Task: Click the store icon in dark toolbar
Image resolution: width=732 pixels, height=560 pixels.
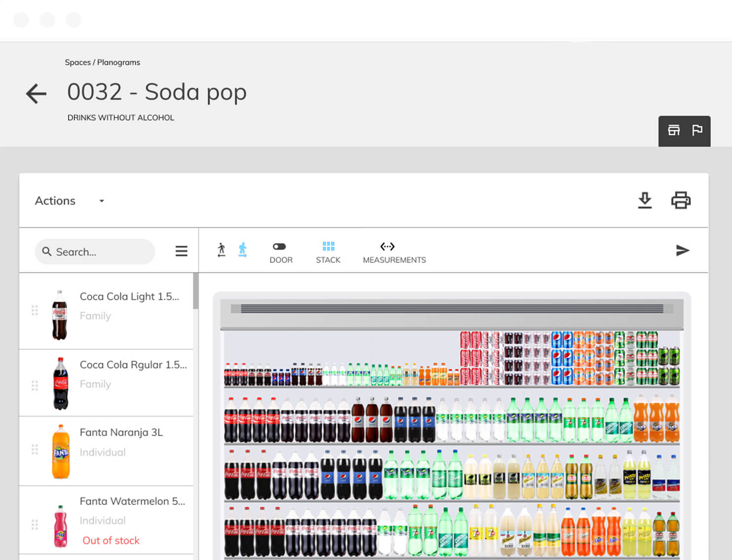Action: click(x=674, y=130)
